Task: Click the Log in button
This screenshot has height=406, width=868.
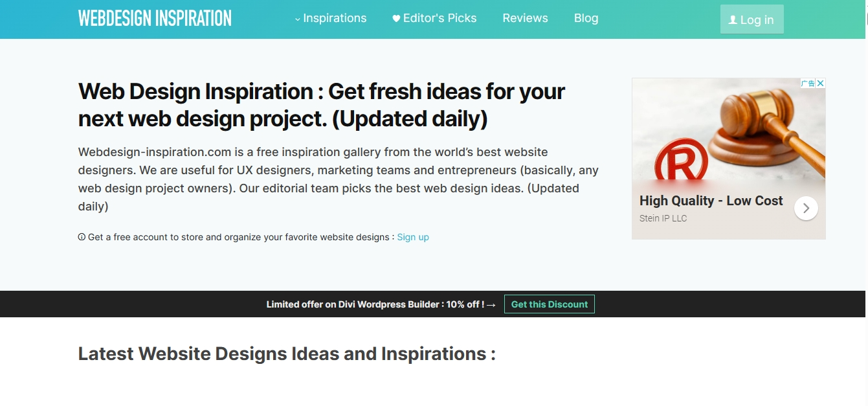Action: [751, 19]
